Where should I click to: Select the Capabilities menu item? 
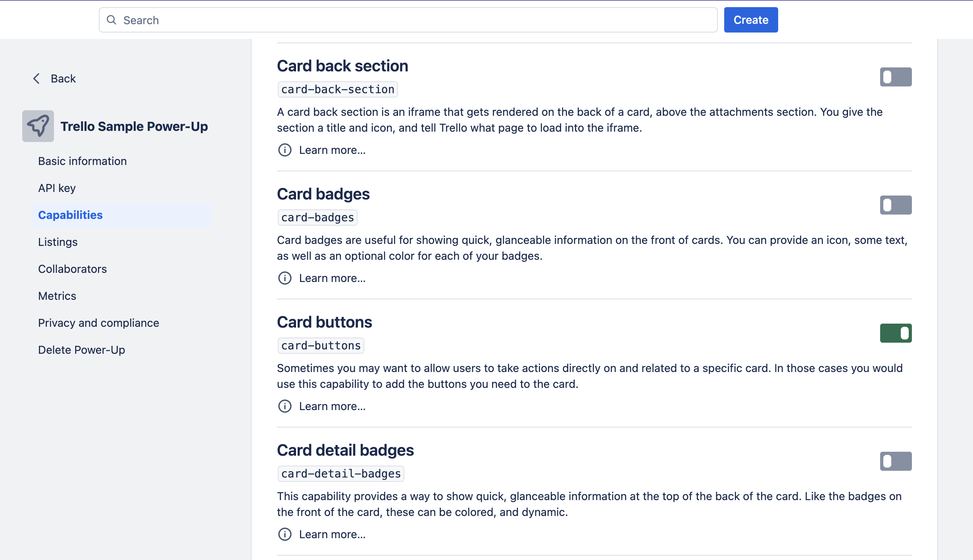pyautogui.click(x=70, y=214)
